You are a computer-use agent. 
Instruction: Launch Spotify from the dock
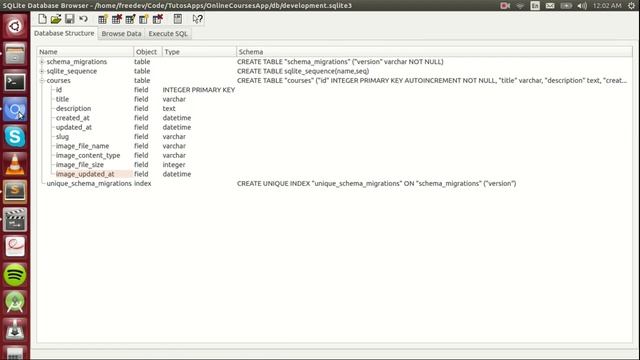pos(15,275)
